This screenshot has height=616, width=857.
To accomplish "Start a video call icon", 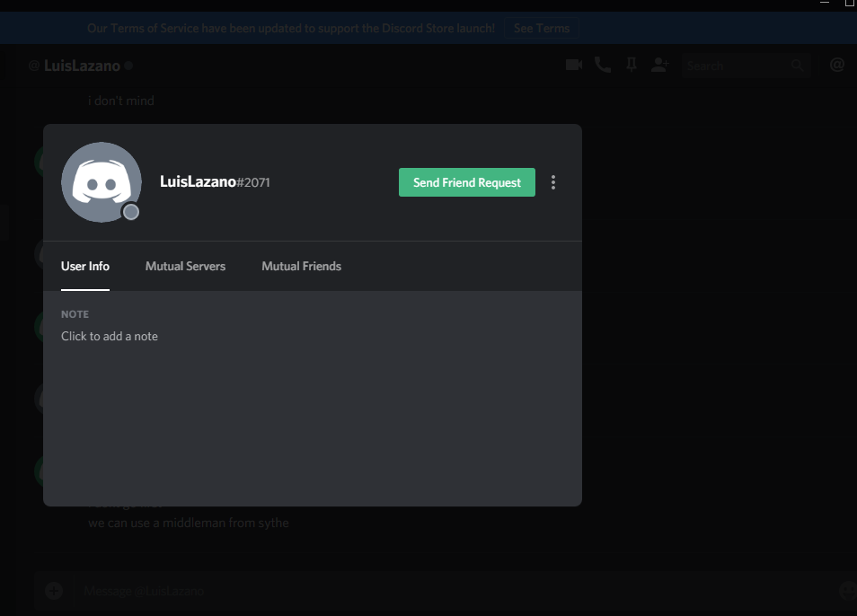I will pos(574,65).
